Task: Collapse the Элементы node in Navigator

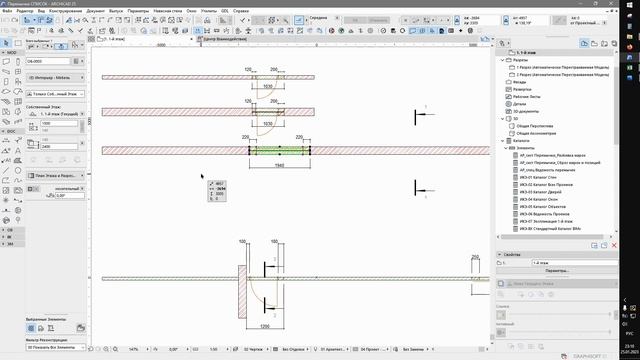Action: click(506, 148)
